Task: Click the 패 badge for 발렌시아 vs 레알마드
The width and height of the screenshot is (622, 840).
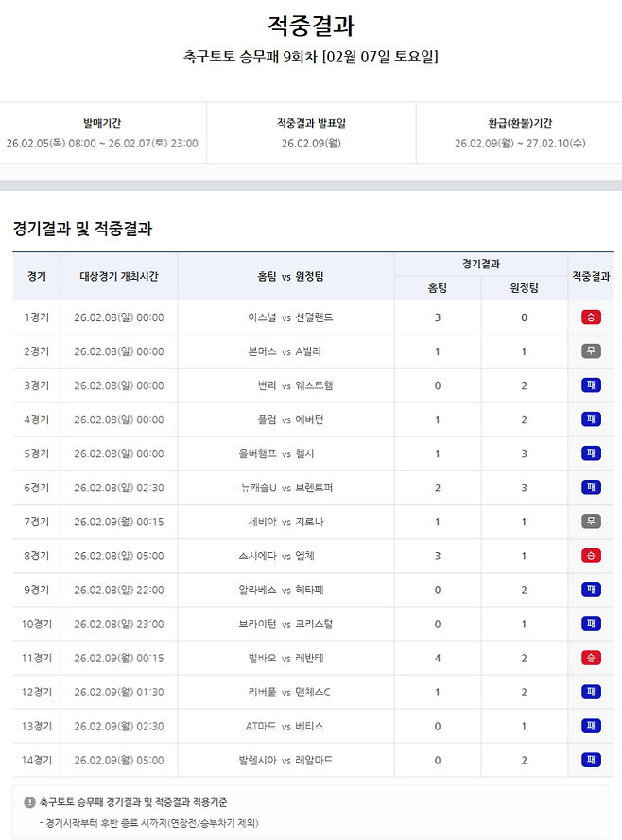Action: 591,760
